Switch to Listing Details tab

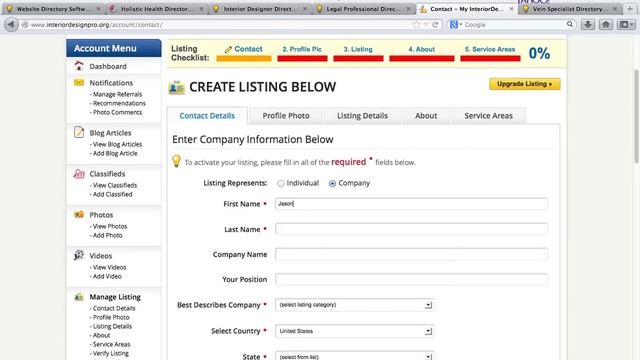pos(362,116)
